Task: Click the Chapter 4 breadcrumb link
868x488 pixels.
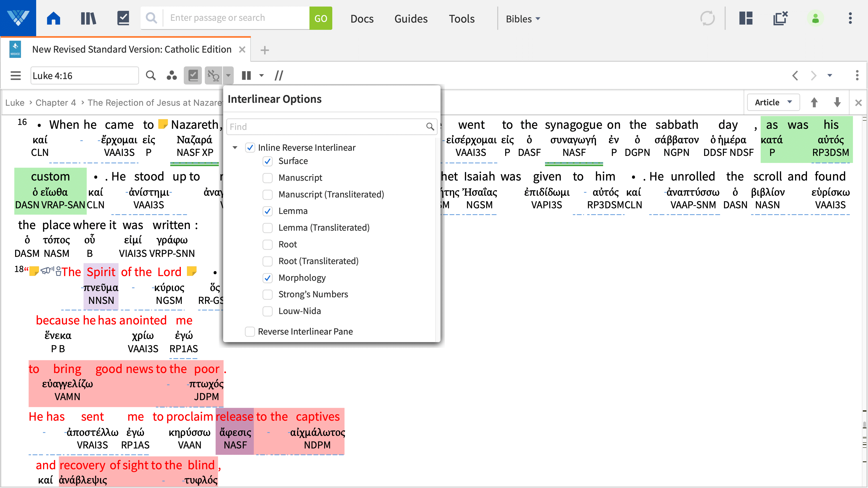Action: tap(56, 102)
